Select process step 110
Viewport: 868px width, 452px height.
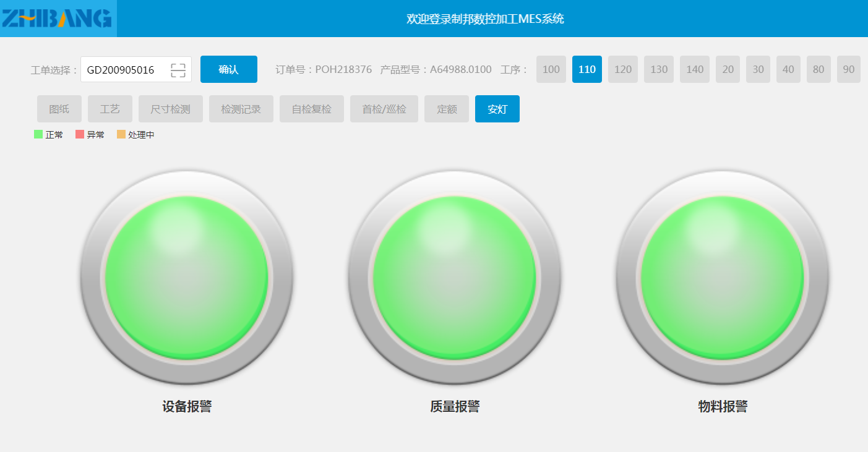[587, 69]
